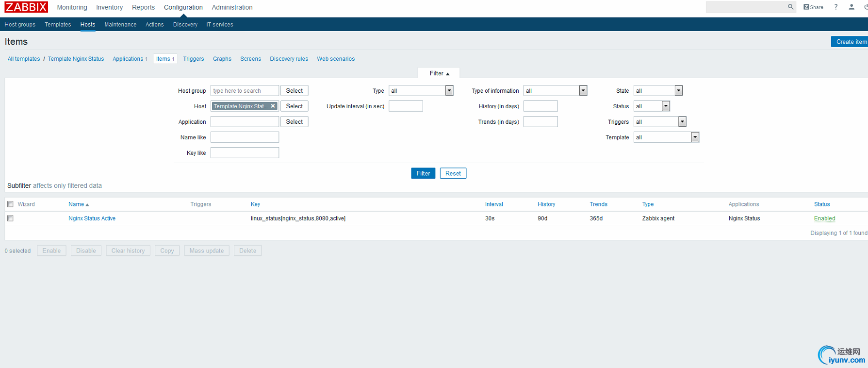Collapse the Filter panel arrow
The height and width of the screenshot is (368, 868).
pyautogui.click(x=447, y=74)
